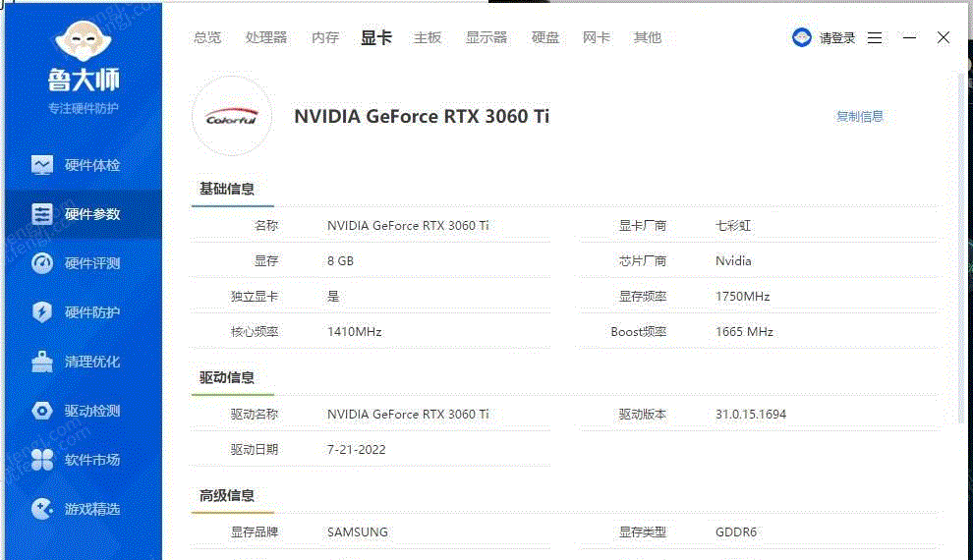Open 硬件评测 benchmark section
The width and height of the screenshot is (973, 560).
84,263
